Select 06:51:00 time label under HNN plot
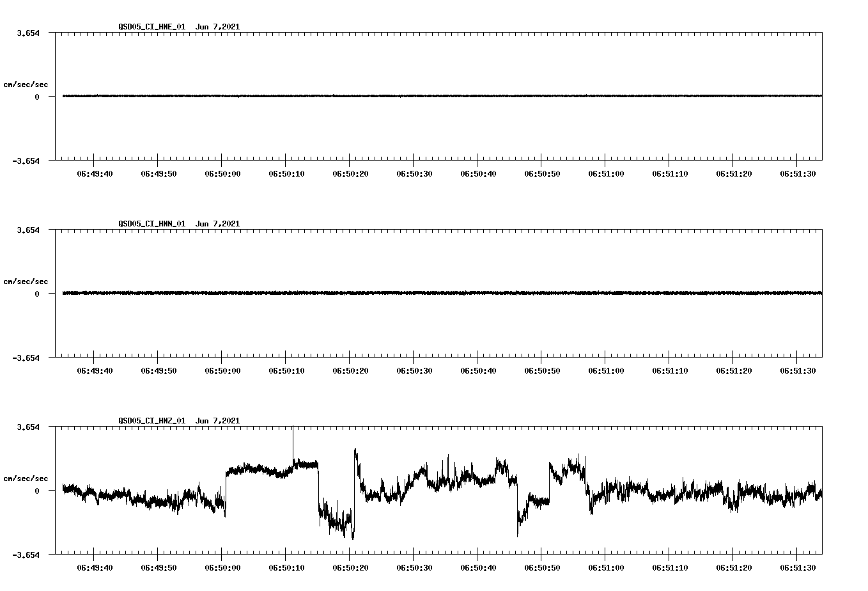 click(606, 371)
